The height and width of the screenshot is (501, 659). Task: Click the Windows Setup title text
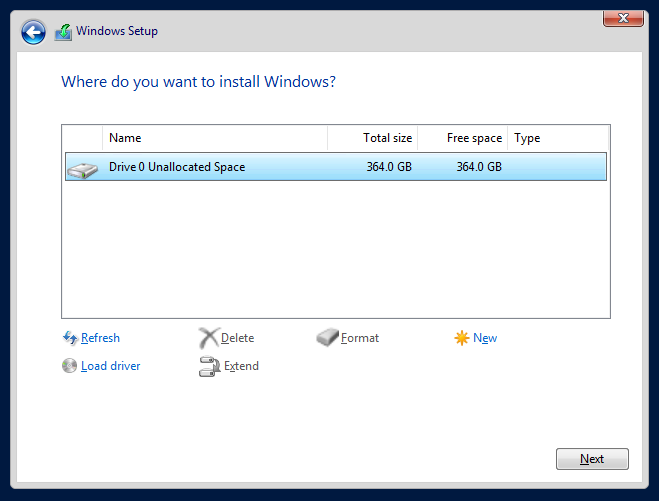(x=117, y=31)
